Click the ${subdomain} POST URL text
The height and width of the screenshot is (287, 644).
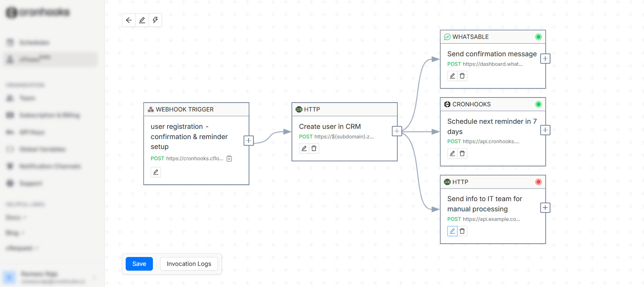coord(344,137)
